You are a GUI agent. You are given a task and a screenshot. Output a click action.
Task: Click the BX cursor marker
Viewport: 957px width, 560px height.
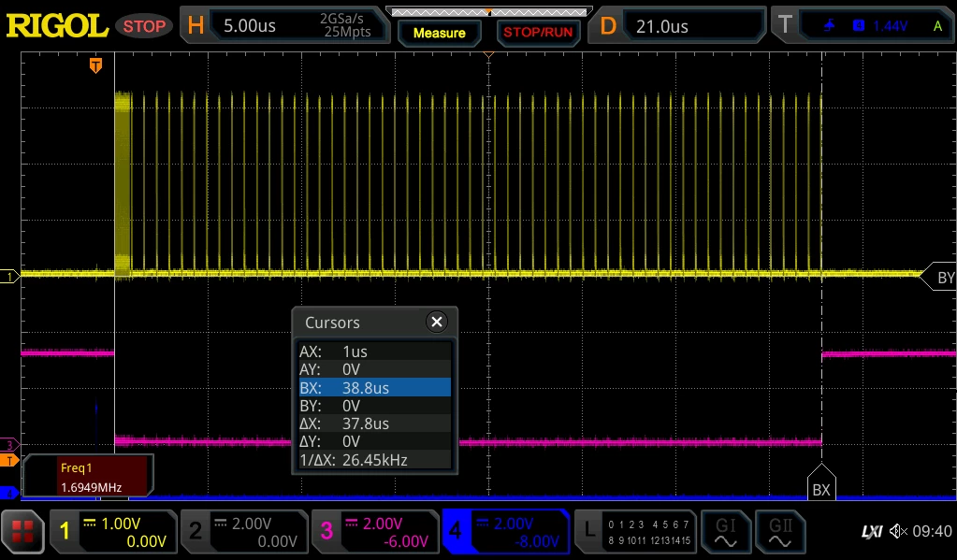[x=821, y=482]
